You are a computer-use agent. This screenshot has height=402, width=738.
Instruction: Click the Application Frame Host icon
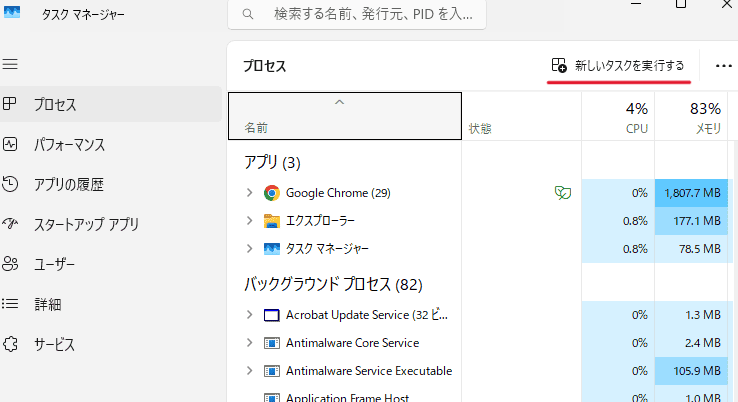[272, 397]
